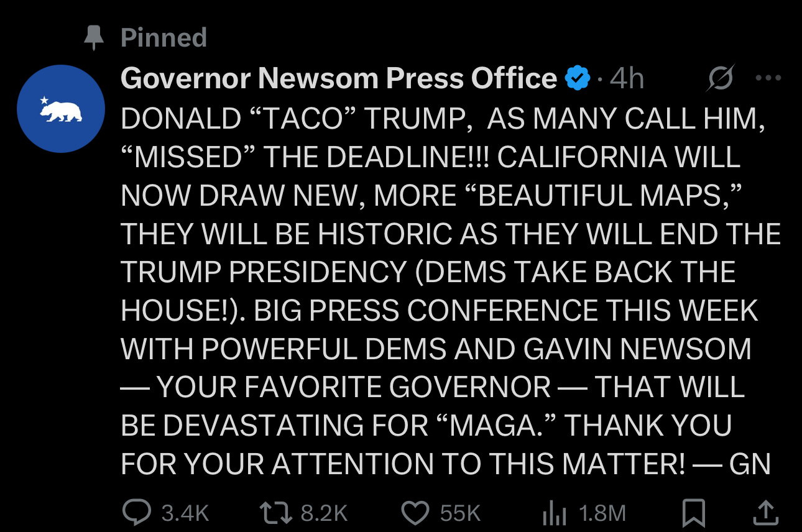Click the pushpin icon above the post

point(94,38)
